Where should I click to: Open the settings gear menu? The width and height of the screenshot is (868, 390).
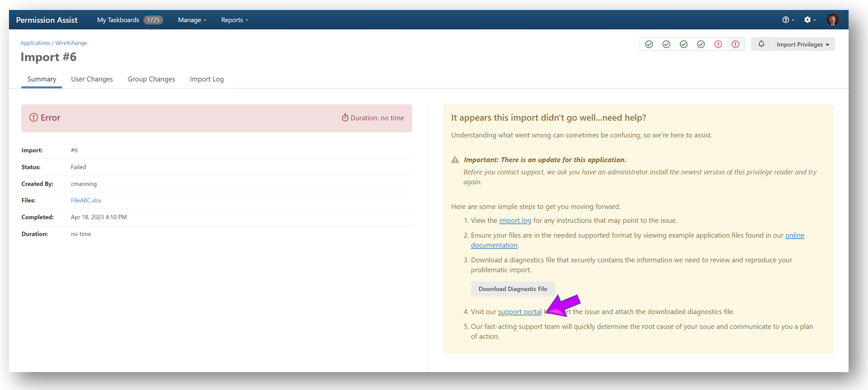pyautogui.click(x=809, y=20)
